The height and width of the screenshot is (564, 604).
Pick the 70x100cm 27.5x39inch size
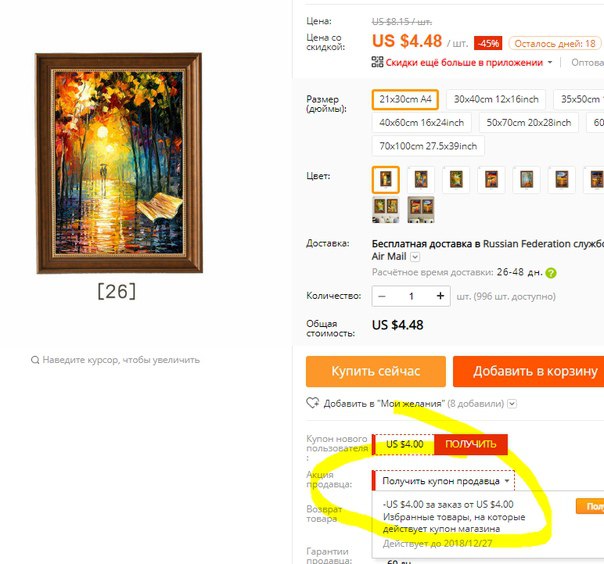pyautogui.click(x=428, y=146)
